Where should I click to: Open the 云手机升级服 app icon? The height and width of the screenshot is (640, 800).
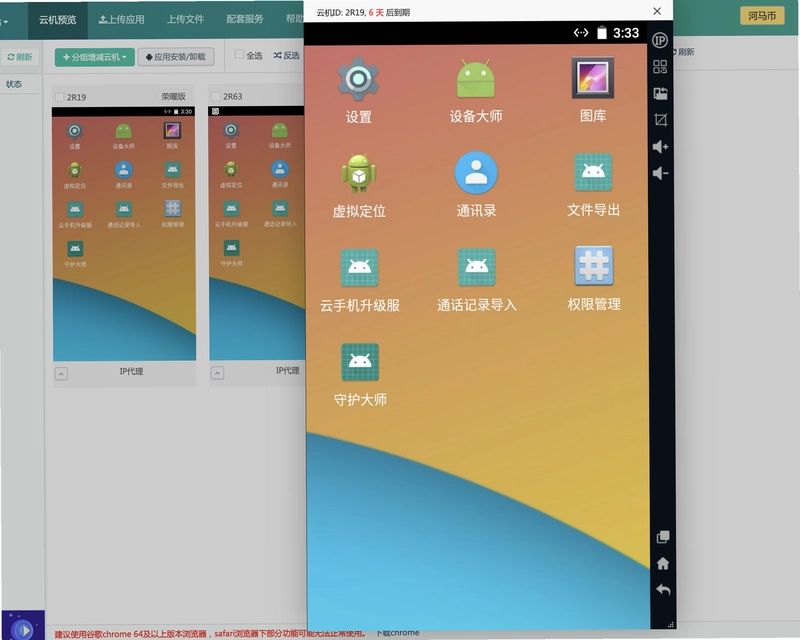(360, 268)
